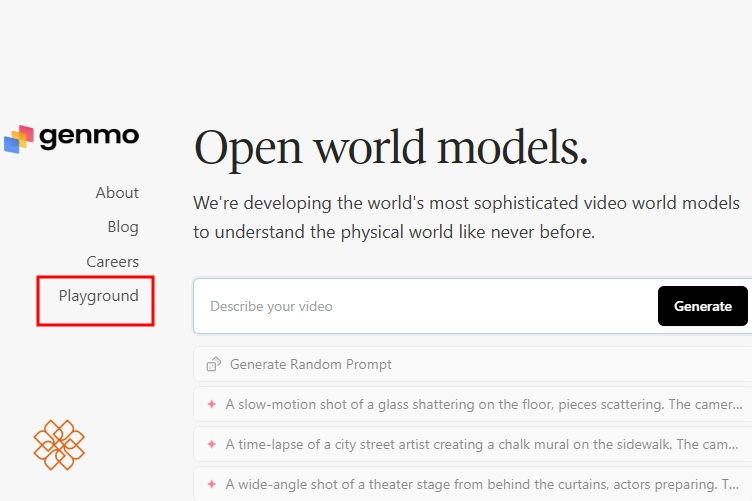
Task: Click the dice icon beside Random Prompt
Action: click(x=213, y=364)
